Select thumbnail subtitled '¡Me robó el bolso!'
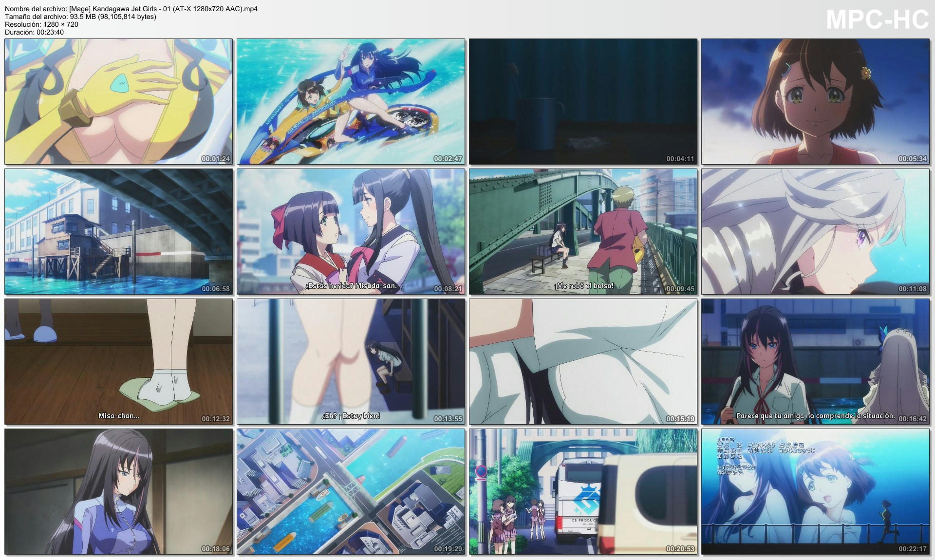 click(583, 232)
